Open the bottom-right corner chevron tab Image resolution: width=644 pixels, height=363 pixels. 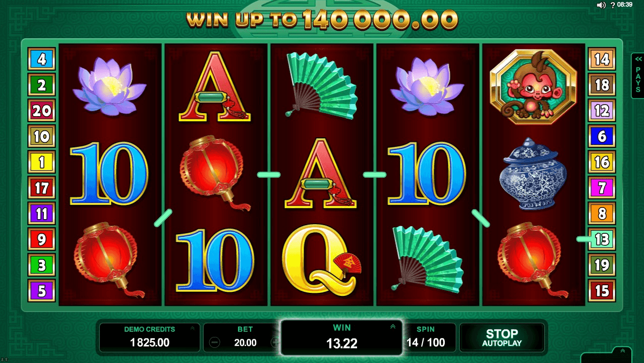623,351
